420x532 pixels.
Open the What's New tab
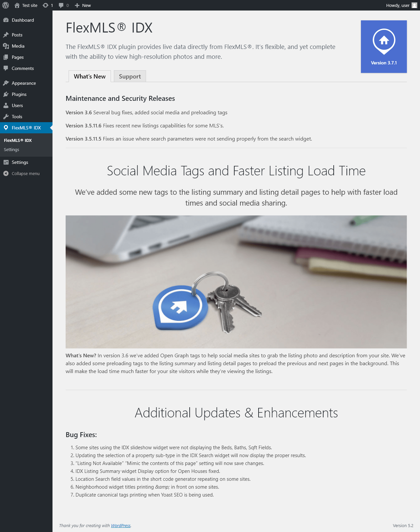click(x=90, y=76)
